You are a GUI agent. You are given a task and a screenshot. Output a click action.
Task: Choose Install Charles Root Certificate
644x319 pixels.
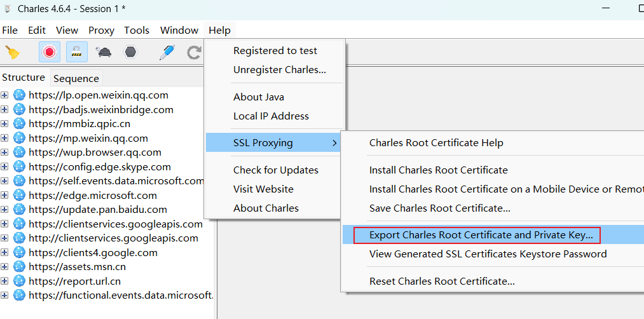pyautogui.click(x=493, y=170)
